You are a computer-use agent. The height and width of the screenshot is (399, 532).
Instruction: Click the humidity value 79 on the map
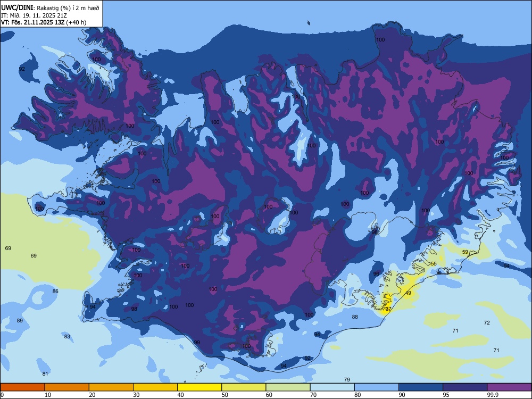[x=347, y=379]
